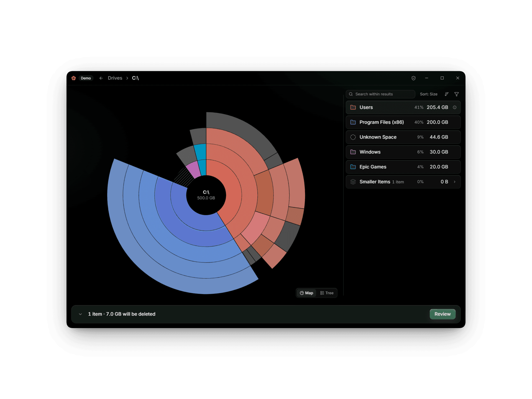Image resolution: width=532 pixels, height=399 pixels.
Task: Select the Users 205.4 GB row
Action: click(x=403, y=108)
